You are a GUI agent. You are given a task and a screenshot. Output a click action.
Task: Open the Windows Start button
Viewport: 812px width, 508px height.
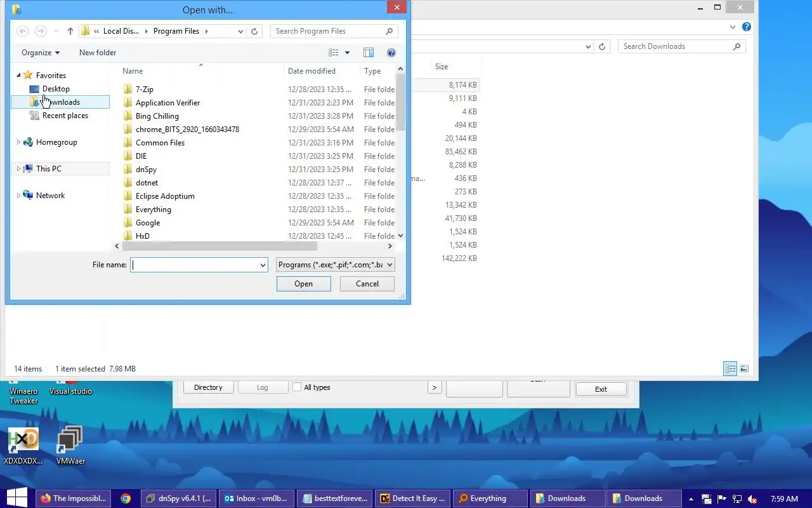(16, 498)
